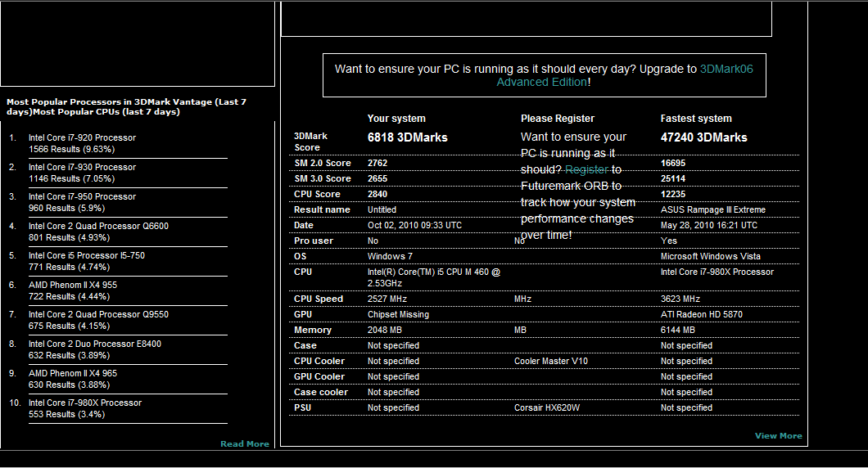
Task: Click the Cooler Master V10 CPU cooler entry
Action: (551, 361)
